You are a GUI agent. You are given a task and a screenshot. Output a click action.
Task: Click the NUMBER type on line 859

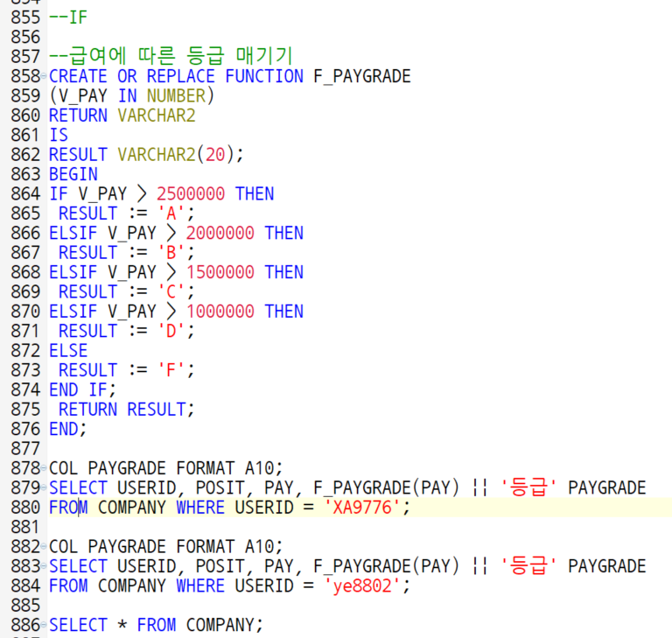click(x=176, y=96)
